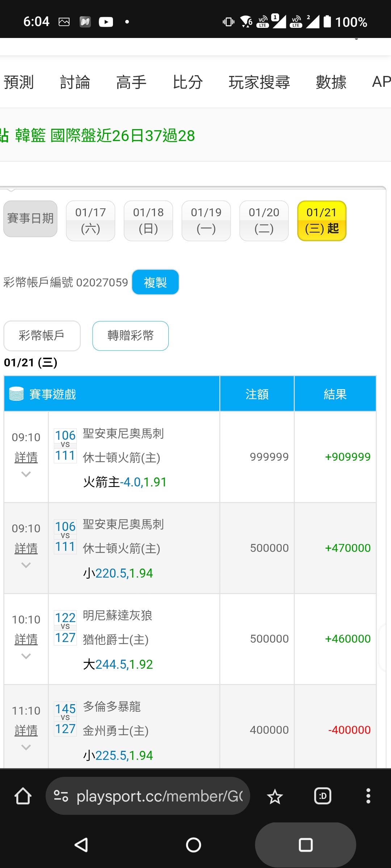Screen dimensions: 391x868
Task: Click the blue 複製 button
Action: coord(155,282)
